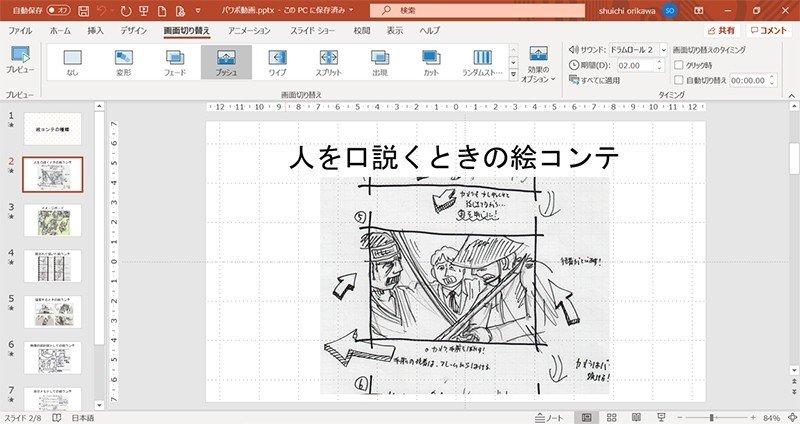Select the プッシュ transition

point(226,62)
